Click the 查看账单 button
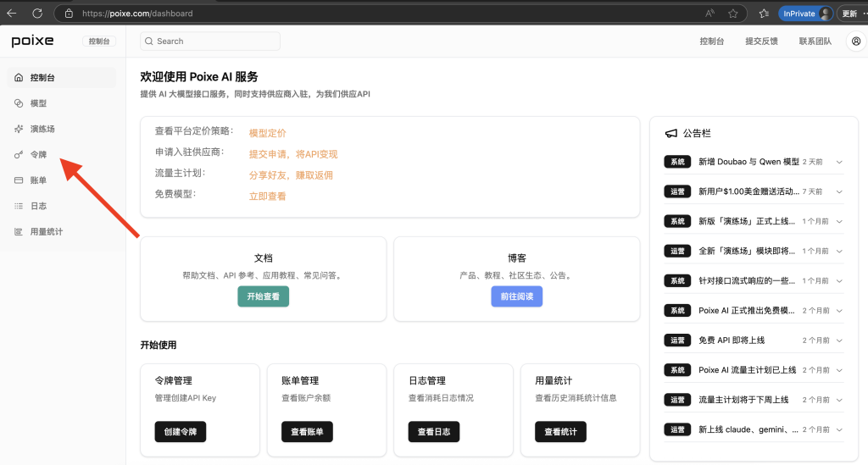The image size is (868, 465). (307, 432)
